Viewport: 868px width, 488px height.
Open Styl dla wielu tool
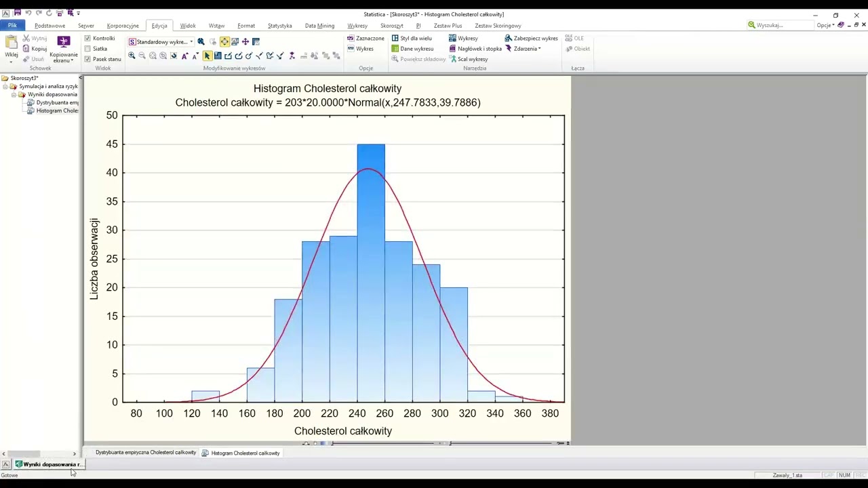(x=412, y=38)
